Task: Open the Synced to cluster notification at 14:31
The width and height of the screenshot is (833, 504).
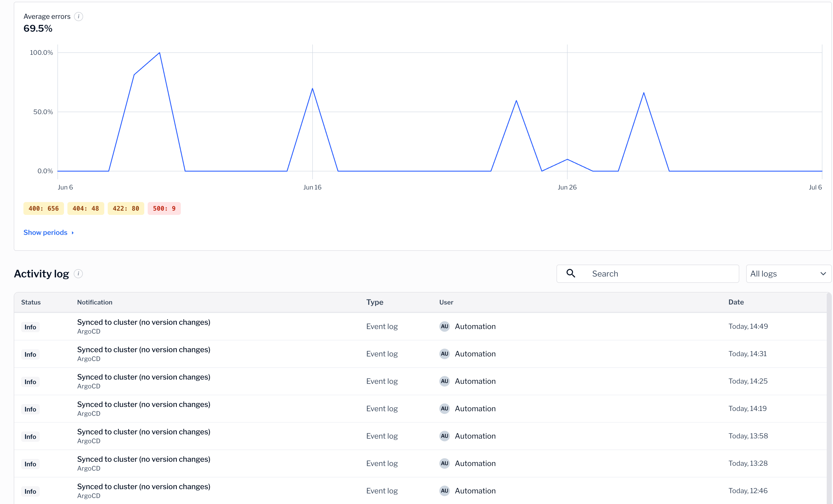Action: coord(144,350)
